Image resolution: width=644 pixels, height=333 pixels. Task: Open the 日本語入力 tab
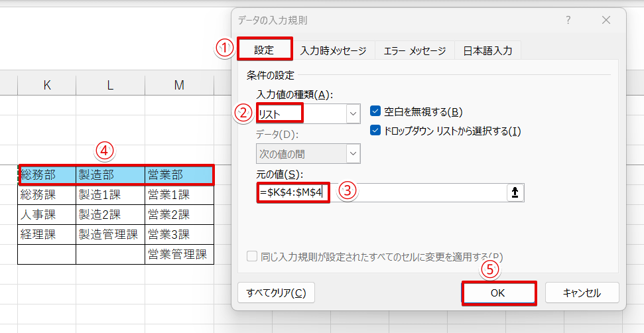click(487, 50)
